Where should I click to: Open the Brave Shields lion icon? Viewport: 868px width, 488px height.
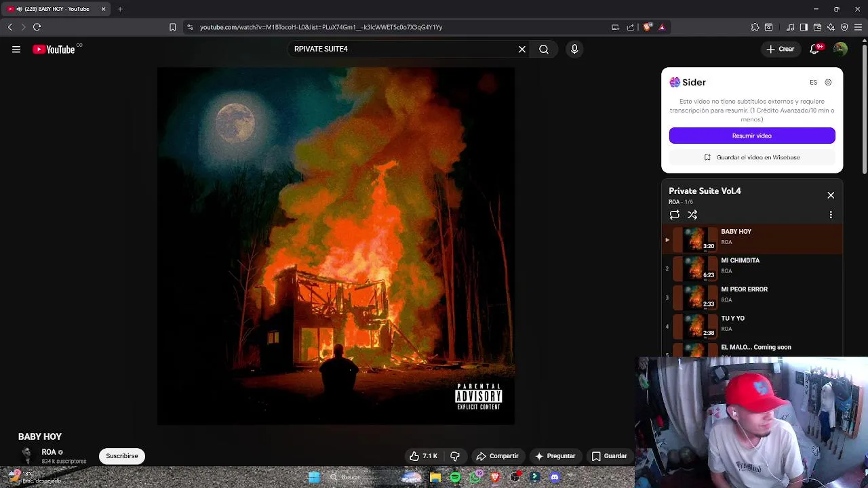click(x=647, y=27)
